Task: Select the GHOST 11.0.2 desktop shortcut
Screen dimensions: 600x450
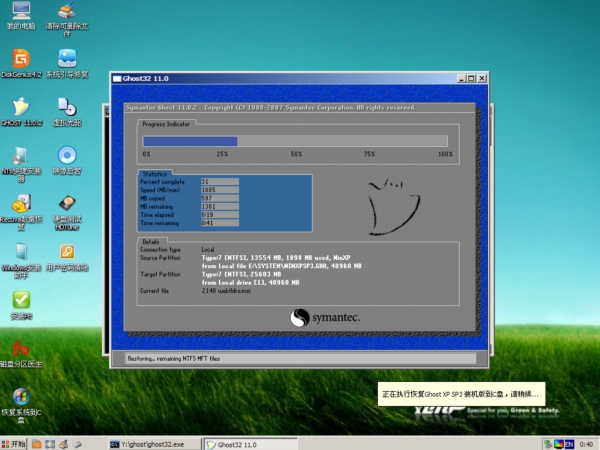Action: pos(21,112)
